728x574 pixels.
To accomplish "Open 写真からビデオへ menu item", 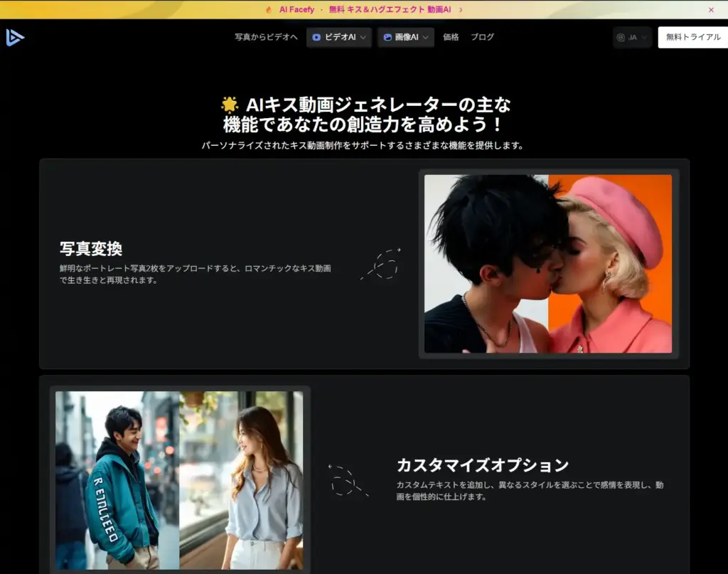I will 266,37.
